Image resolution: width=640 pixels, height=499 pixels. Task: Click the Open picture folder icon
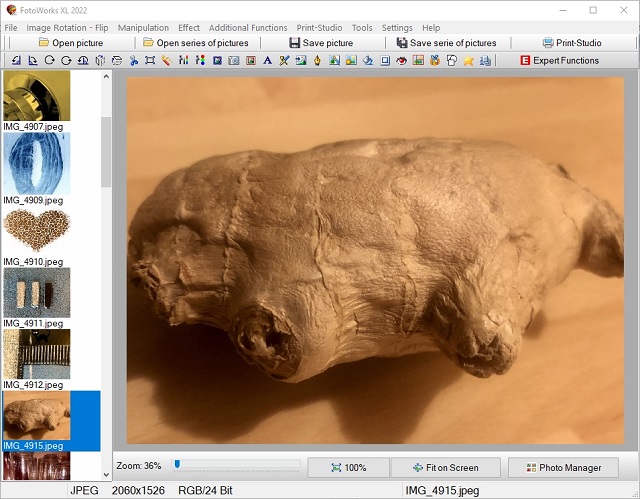pyautogui.click(x=44, y=43)
